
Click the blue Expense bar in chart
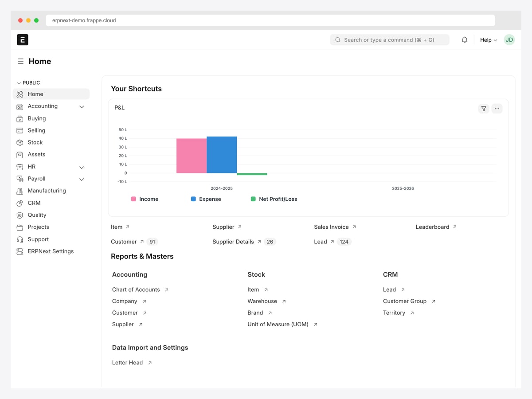[x=222, y=155]
